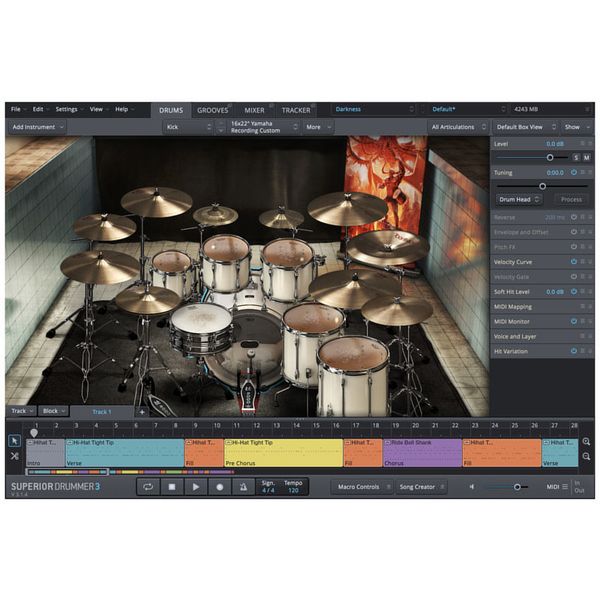This screenshot has height=600, width=600.
Task: Toggle the Hit Variation power button
Action: click(x=574, y=351)
